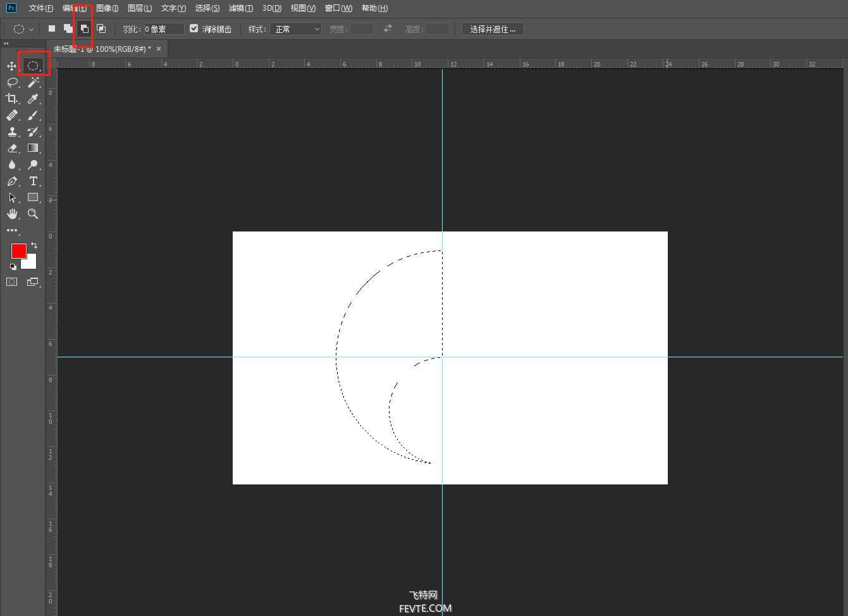Select the Move tool
Image resolution: width=848 pixels, height=616 pixels.
[x=12, y=66]
